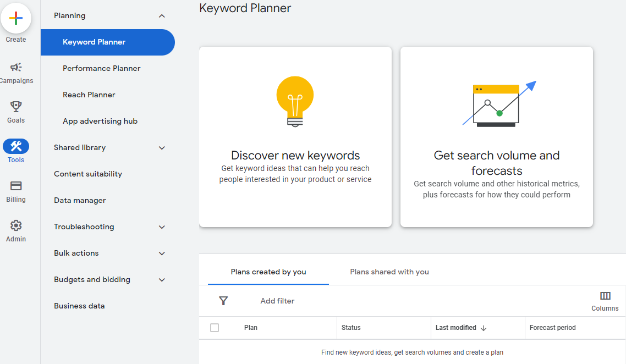Image resolution: width=626 pixels, height=364 pixels.
Task: Click the funnel filter icon
Action: point(223,301)
